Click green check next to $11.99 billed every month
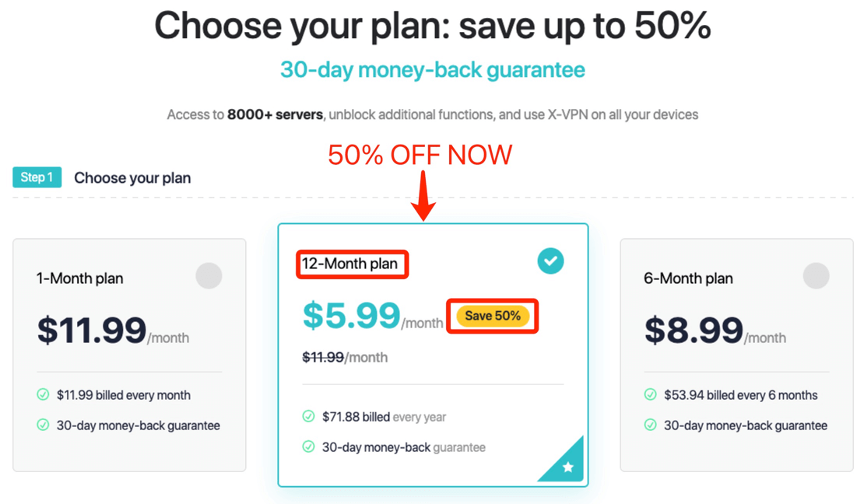This screenshot has height=504, width=864. tap(43, 394)
